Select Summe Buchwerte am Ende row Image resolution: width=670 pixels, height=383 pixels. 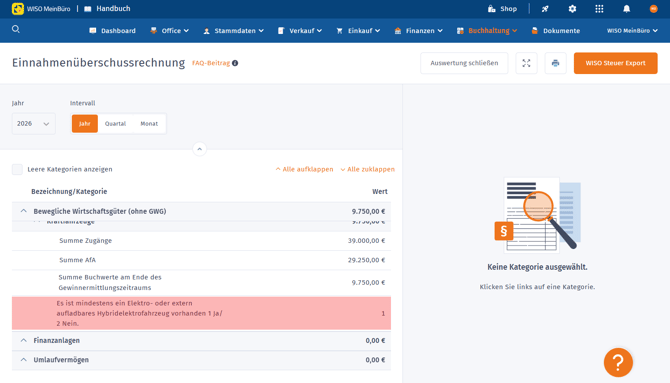pos(201,283)
